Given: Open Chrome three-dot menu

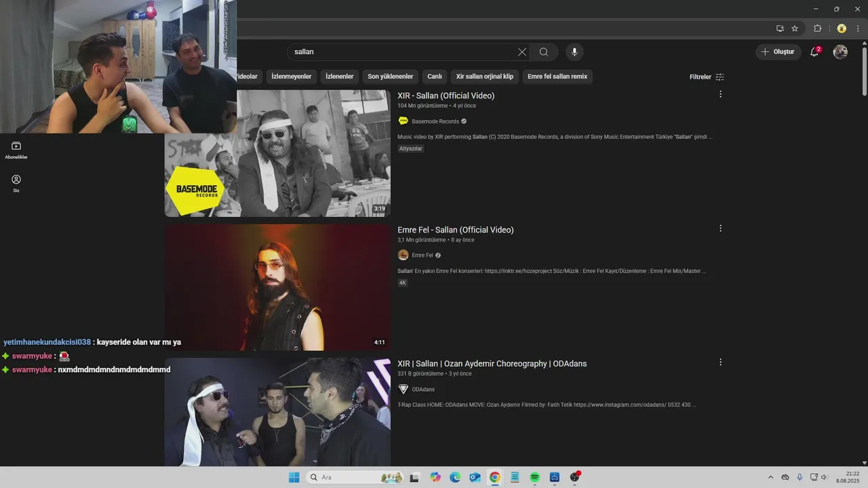Looking at the screenshot, I should (859, 28).
